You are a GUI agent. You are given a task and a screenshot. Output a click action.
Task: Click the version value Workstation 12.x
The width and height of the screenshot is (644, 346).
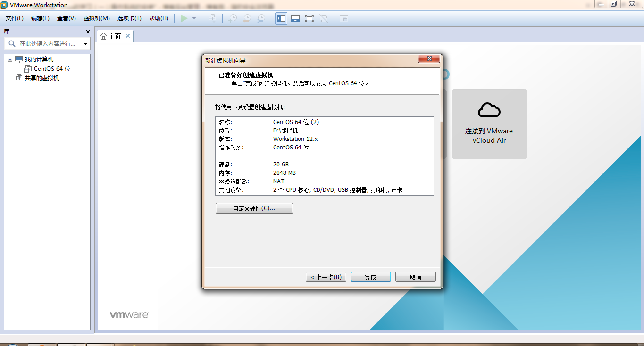coord(296,139)
